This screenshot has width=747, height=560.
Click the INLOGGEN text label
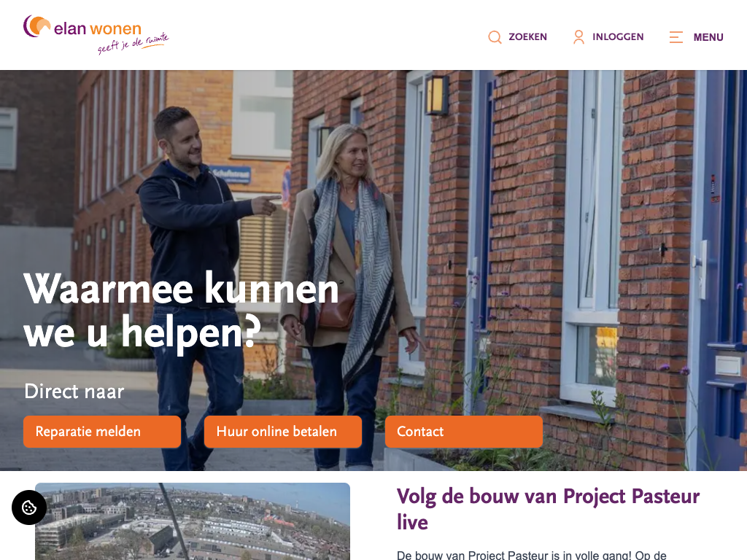pos(618,37)
